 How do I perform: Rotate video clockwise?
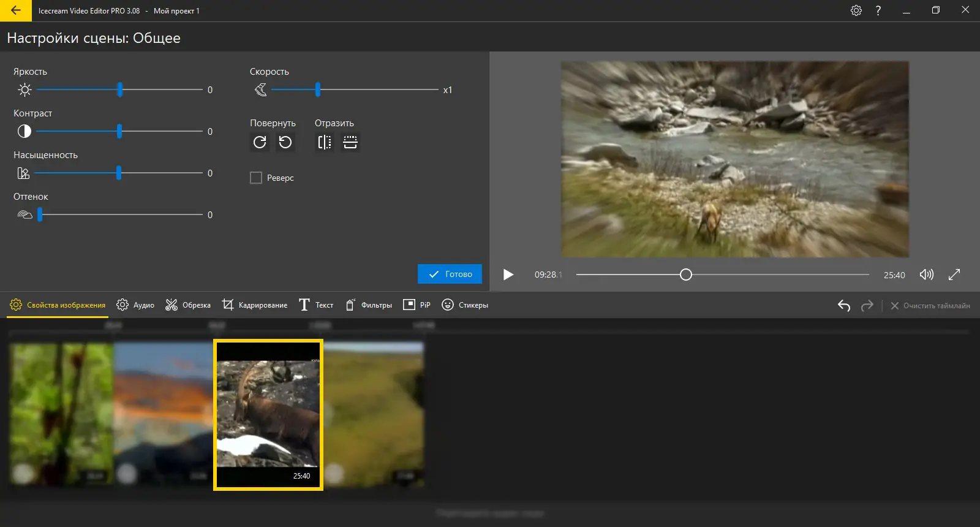click(260, 142)
